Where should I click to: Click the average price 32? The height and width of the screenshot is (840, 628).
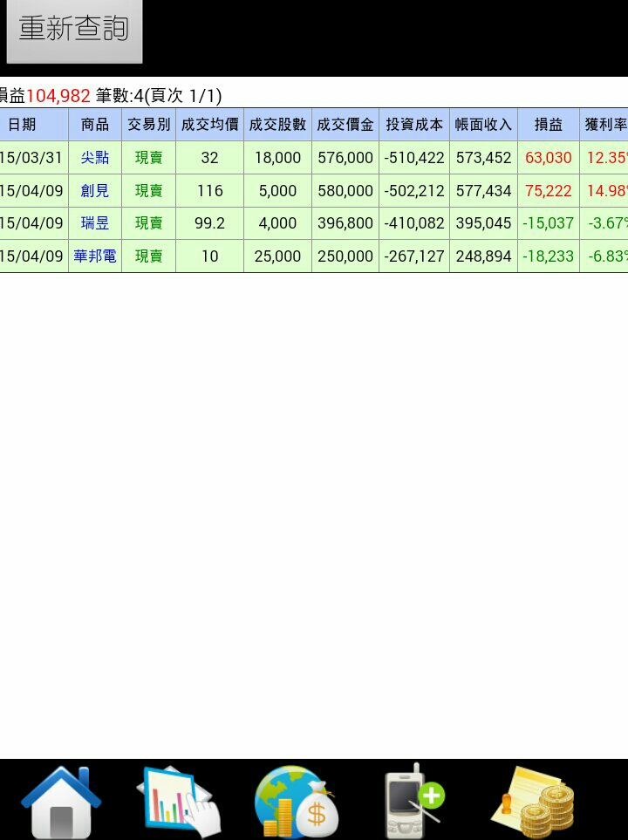pyautogui.click(x=209, y=158)
